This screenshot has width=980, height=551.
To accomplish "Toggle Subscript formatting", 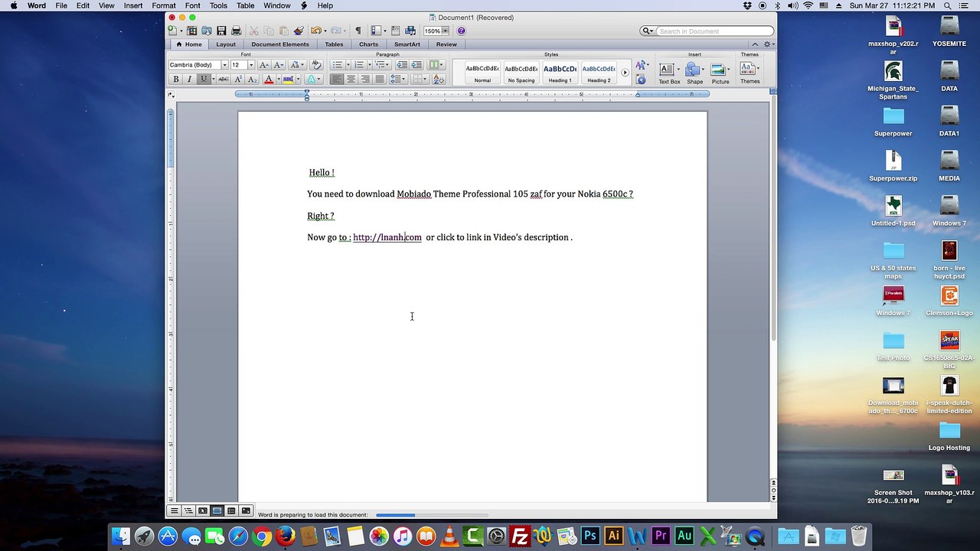I will click(x=252, y=80).
